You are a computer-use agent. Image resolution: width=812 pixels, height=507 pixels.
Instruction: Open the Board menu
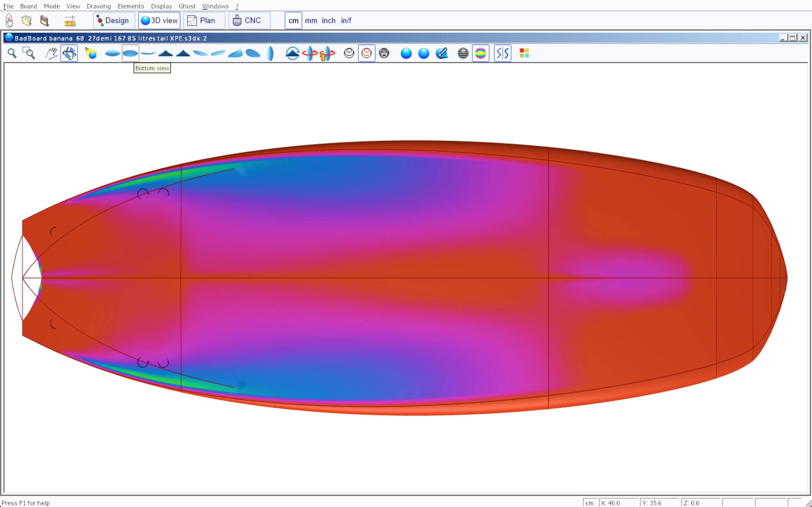tap(28, 6)
